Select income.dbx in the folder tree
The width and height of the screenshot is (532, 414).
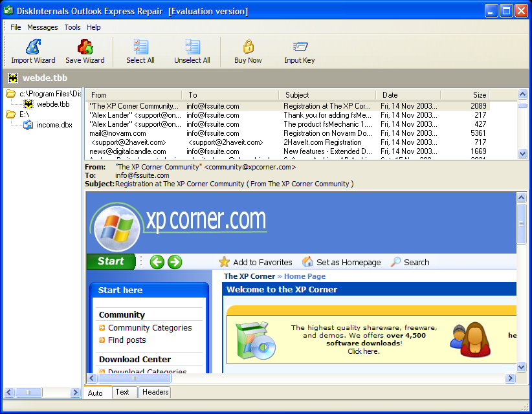pyautogui.click(x=54, y=125)
